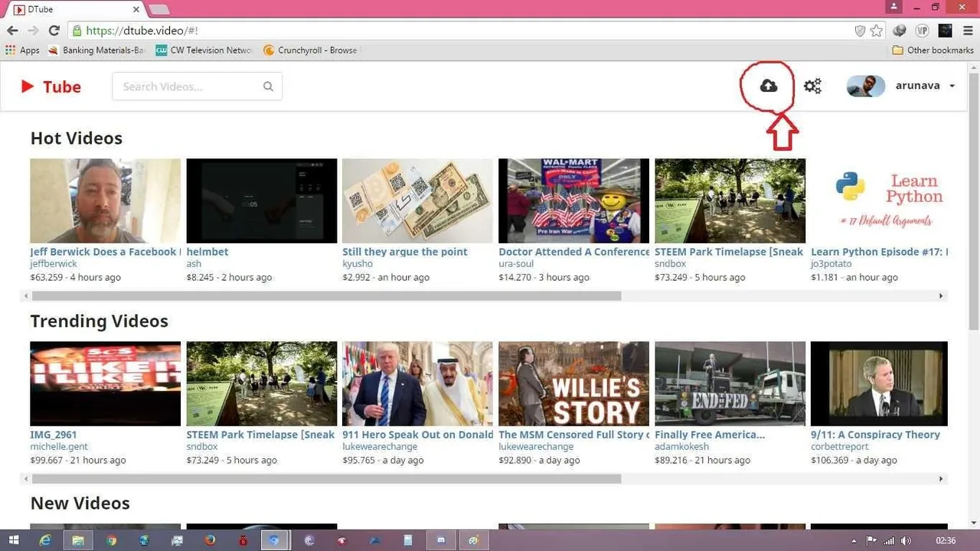Click the Hot Videos horizontal scrollbar thumb
Image resolution: width=980 pixels, height=551 pixels.
coord(326,296)
